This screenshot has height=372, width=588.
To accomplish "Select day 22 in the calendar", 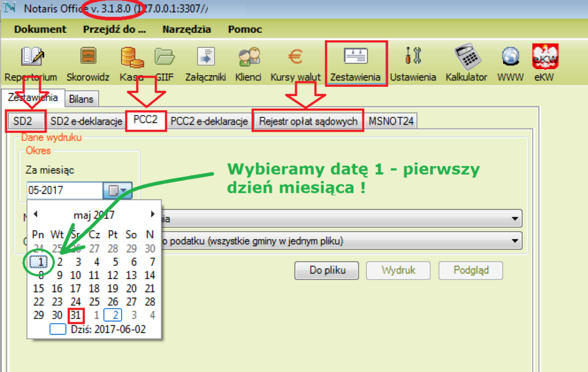I will pyautogui.click(x=38, y=302).
